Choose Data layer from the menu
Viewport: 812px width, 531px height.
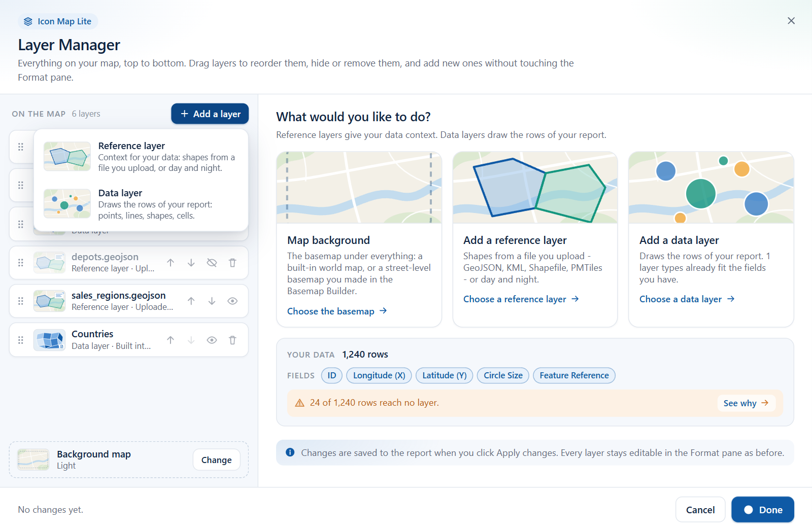pos(141,204)
